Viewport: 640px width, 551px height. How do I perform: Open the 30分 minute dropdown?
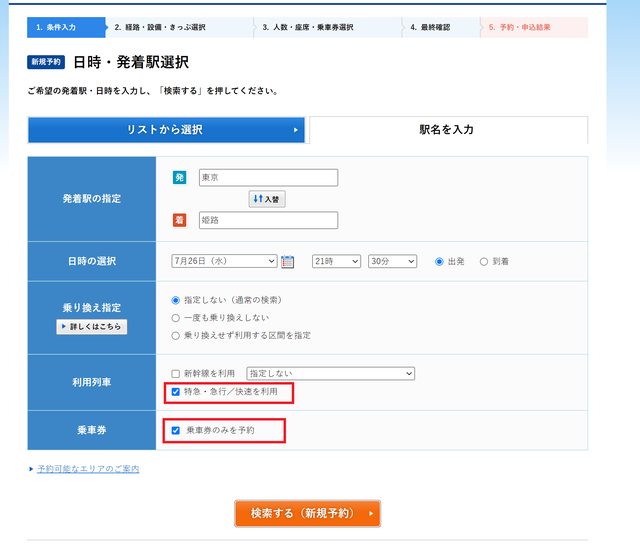point(392,261)
